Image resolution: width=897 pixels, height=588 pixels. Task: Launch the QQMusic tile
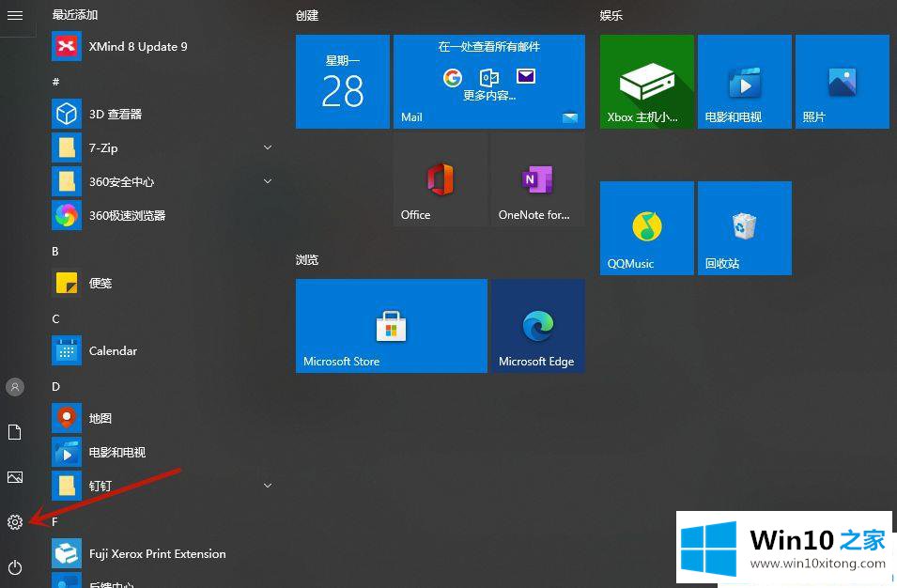647,228
